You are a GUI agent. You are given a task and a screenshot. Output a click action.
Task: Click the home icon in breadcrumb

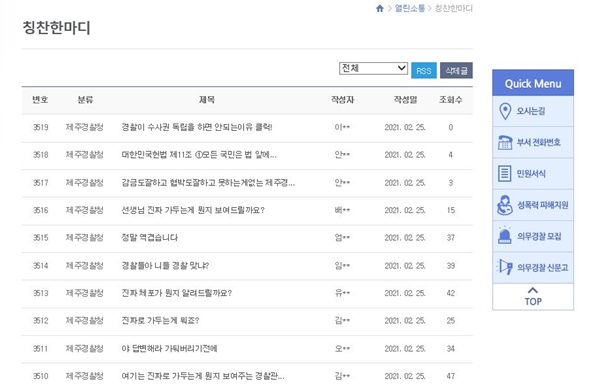click(x=380, y=8)
